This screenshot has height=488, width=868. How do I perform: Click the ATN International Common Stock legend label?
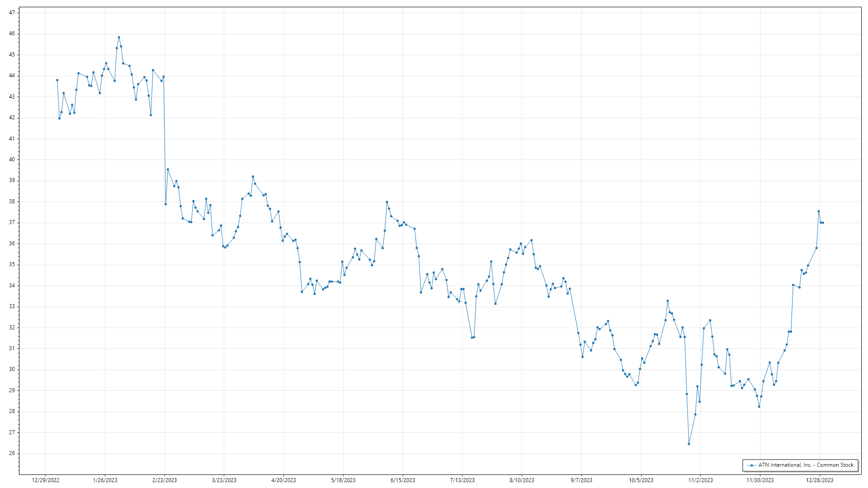[x=806, y=465]
